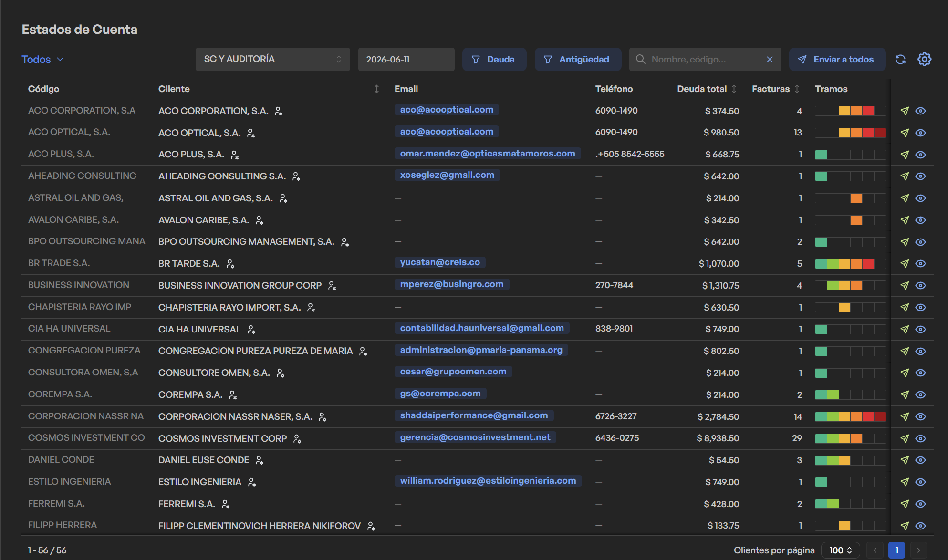Open the Clientes por página 100 dropdown
Viewport: 948px width, 560px height.
click(840, 550)
